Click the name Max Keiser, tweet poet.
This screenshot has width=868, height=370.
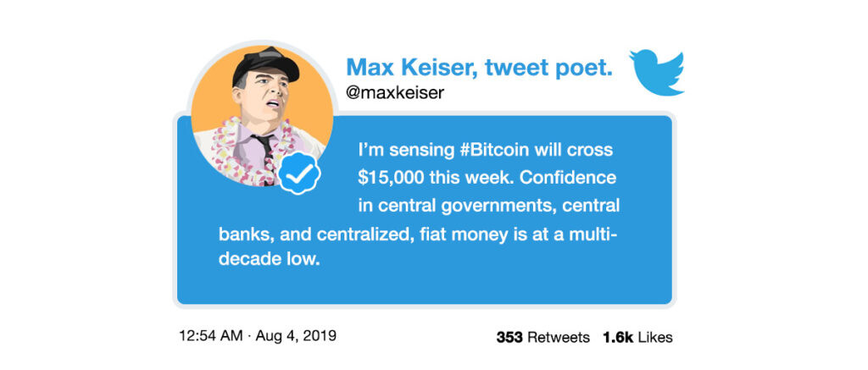pos(479,67)
